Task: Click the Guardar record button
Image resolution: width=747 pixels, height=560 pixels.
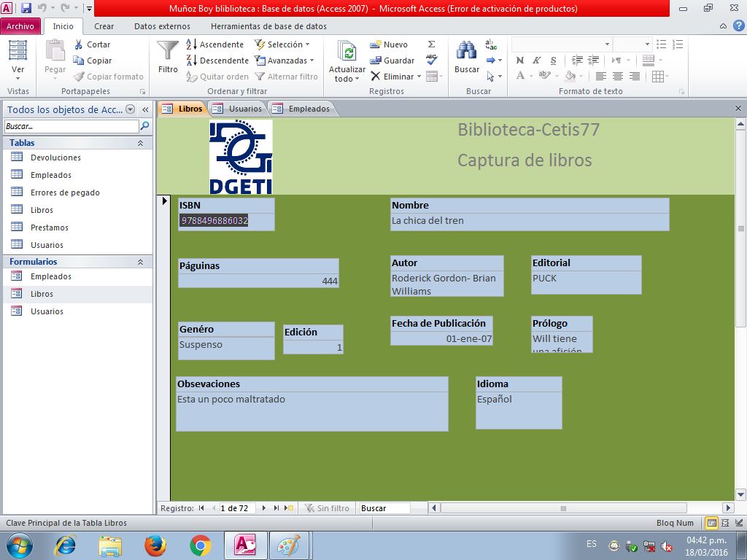Action: [x=392, y=61]
